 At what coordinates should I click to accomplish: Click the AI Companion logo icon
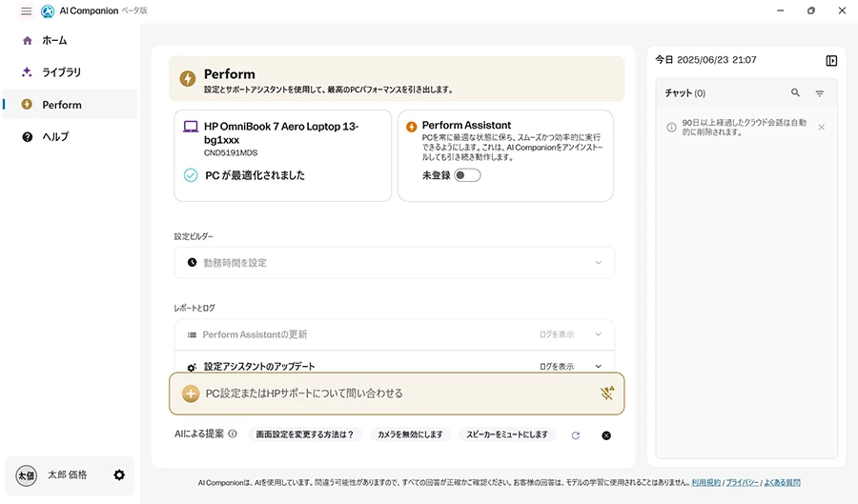pos(48,10)
